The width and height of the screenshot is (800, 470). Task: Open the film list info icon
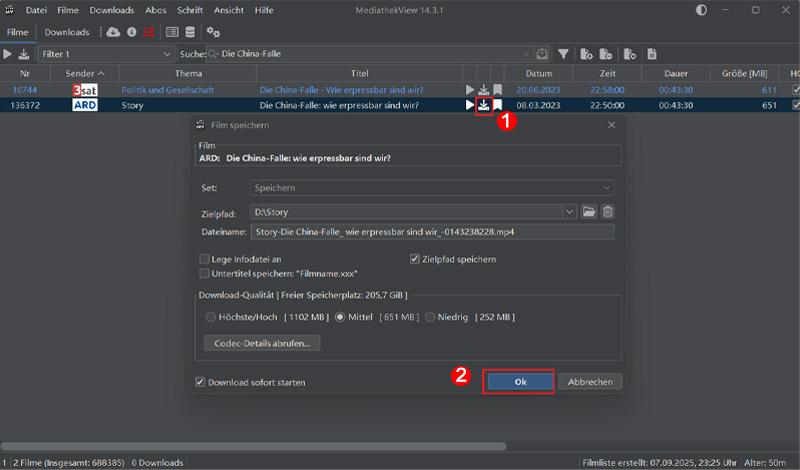point(132,32)
